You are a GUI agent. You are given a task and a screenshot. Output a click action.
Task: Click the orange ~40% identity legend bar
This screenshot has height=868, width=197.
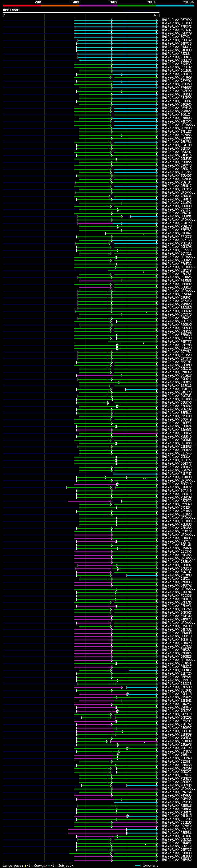coord(60,6)
